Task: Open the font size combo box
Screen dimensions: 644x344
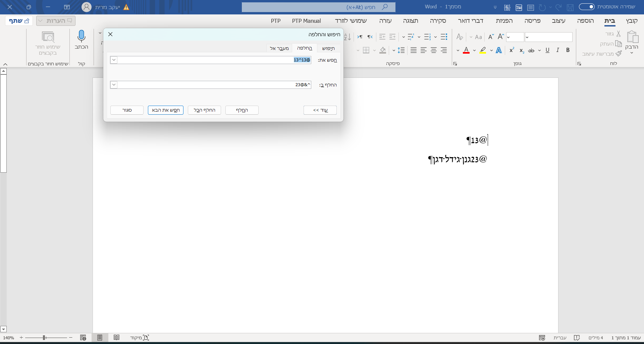Action: [x=515, y=37]
